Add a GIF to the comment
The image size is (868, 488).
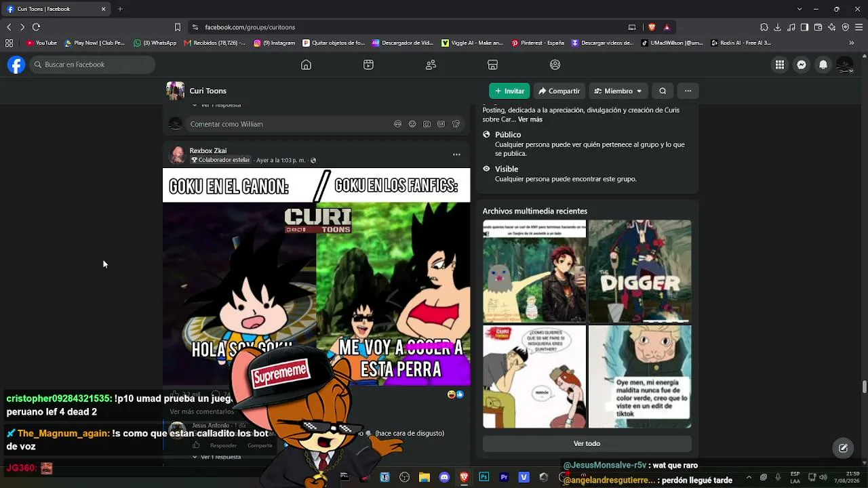(x=441, y=124)
